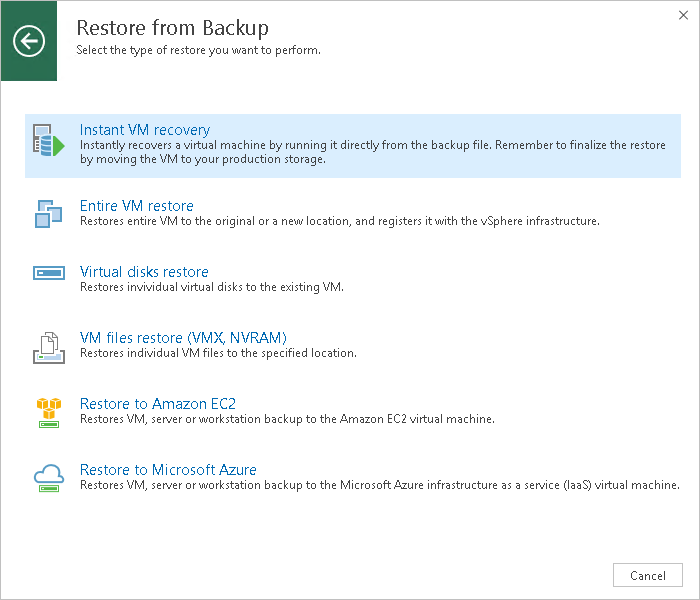
Task: Click the back arrow button
Action: [29, 41]
